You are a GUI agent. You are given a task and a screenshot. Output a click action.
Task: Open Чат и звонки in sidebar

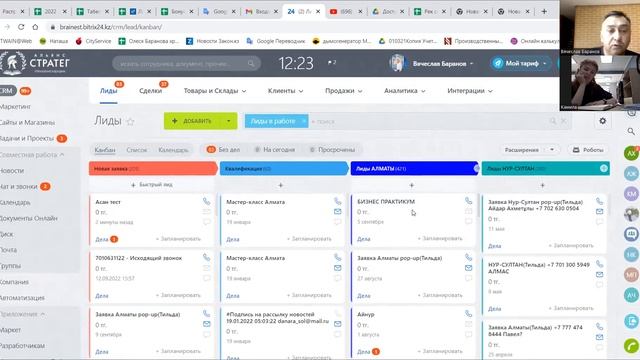pyautogui.click(x=19, y=187)
